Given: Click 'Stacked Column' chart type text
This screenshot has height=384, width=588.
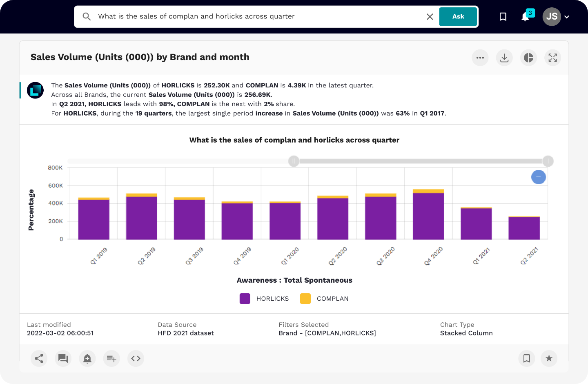Looking at the screenshot, I should pyautogui.click(x=466, y=333).
